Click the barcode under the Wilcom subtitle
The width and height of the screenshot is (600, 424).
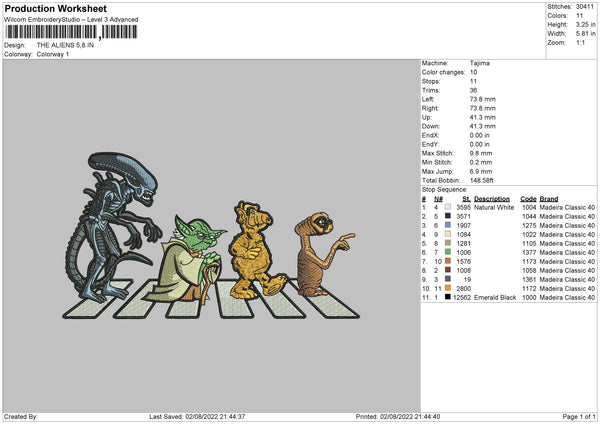click(x=71, y=32)
